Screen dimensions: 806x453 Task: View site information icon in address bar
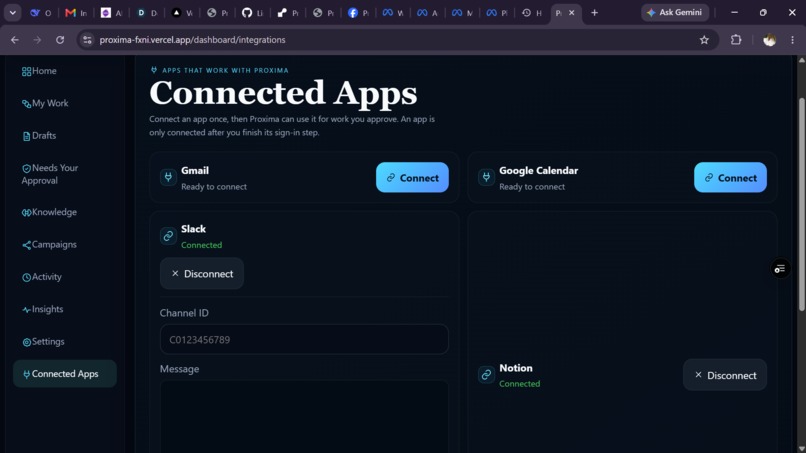click(x=87, y=40)
